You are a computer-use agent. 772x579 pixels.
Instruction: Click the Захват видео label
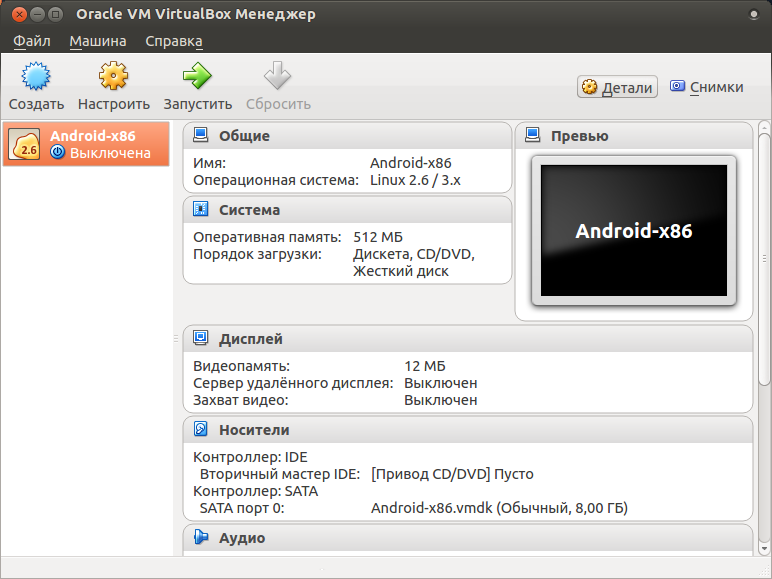[240, 400]
